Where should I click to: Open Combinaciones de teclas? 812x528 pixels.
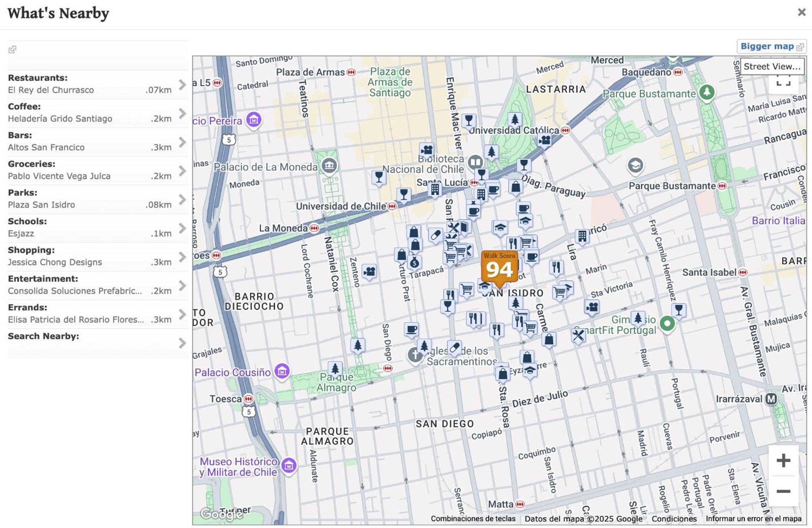click(473, 519)
